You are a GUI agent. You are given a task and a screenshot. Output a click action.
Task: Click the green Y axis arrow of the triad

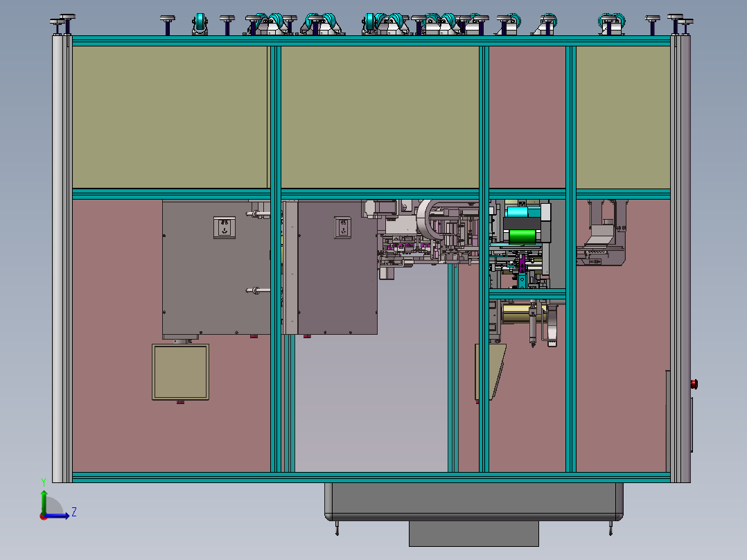point(44,499)
